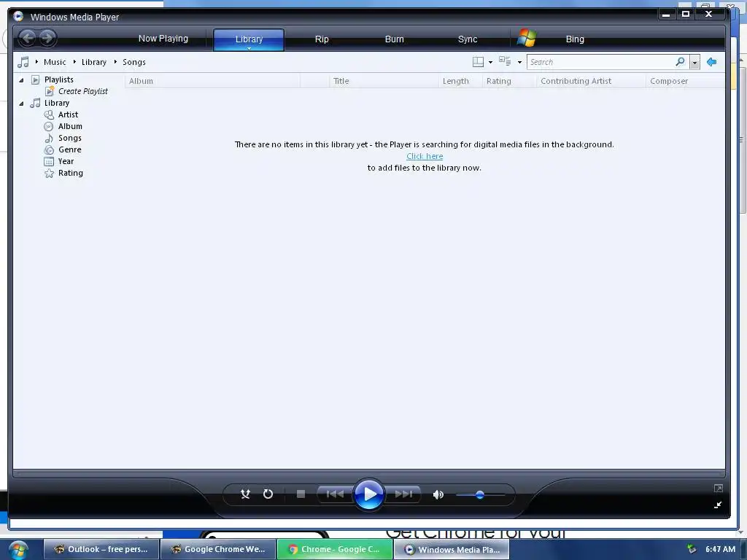Select Songs in the library tree
Screen dimensions: 747x560
pyautogui.click(x=69, y=138)
